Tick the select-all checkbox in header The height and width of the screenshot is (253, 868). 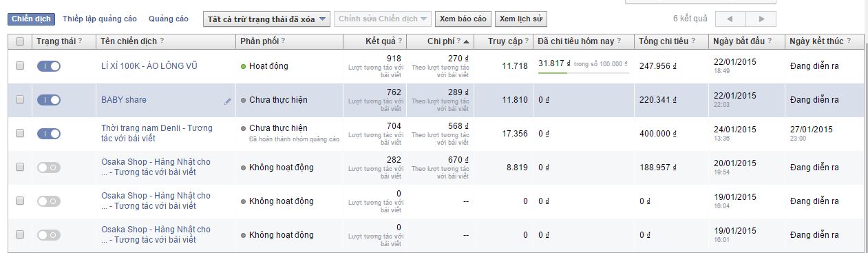pos(19,41)
